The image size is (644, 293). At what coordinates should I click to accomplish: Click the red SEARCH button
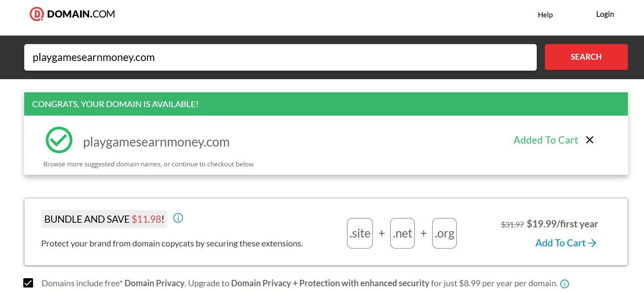(586, 57)
